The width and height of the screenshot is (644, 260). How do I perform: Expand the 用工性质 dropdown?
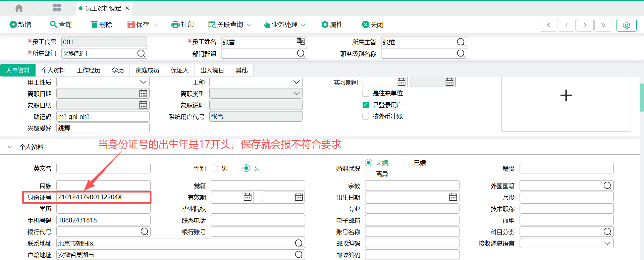pos(143,82)
